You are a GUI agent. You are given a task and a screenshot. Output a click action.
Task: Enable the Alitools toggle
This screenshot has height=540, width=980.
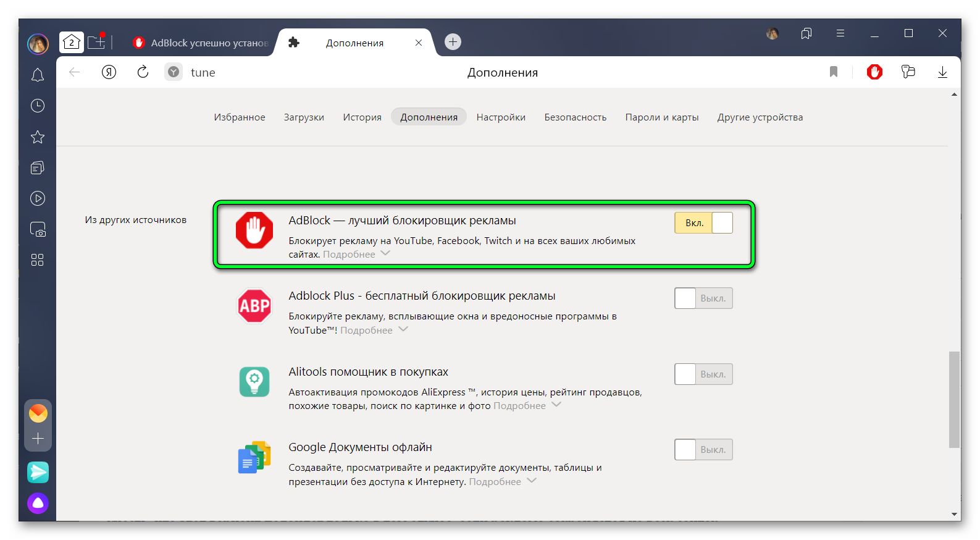tap(703, 374)
